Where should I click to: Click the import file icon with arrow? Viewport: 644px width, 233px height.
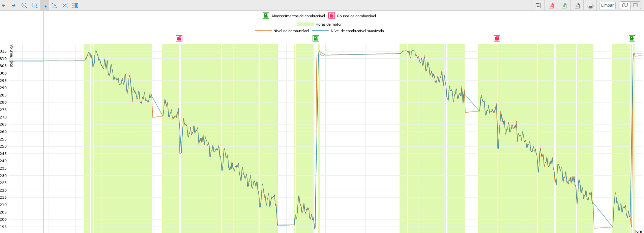click(577, 5)
